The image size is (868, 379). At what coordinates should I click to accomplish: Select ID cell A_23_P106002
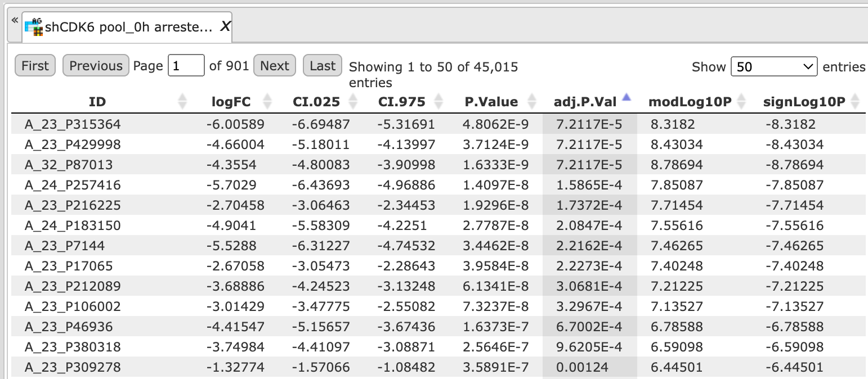point(73,306)
